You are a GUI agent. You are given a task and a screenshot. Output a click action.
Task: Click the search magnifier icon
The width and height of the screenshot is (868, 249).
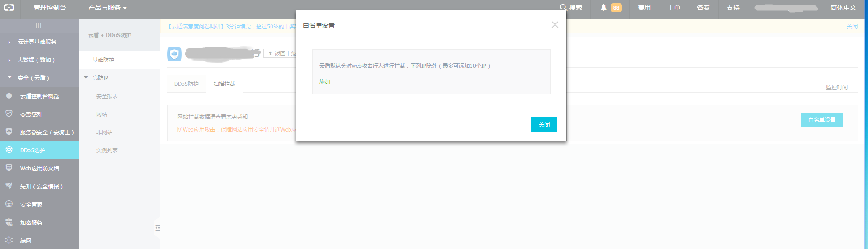coord(563,8)
